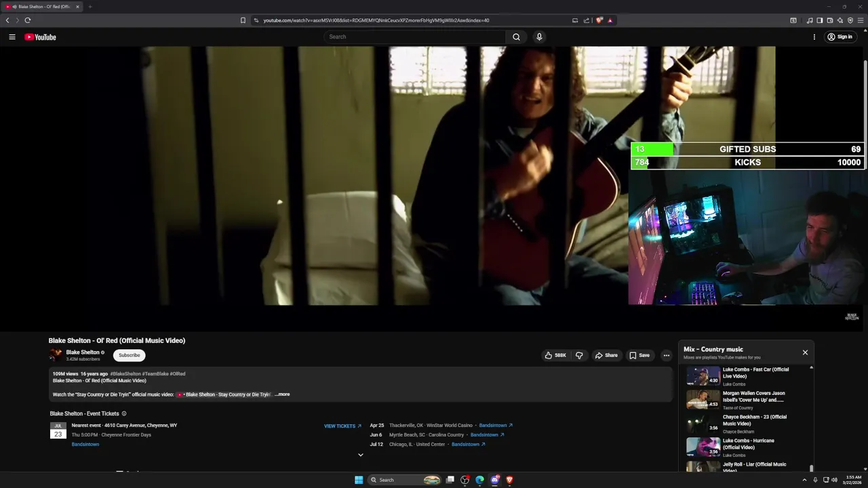Open the Brave Wallet icon

(x=830, y=20)
